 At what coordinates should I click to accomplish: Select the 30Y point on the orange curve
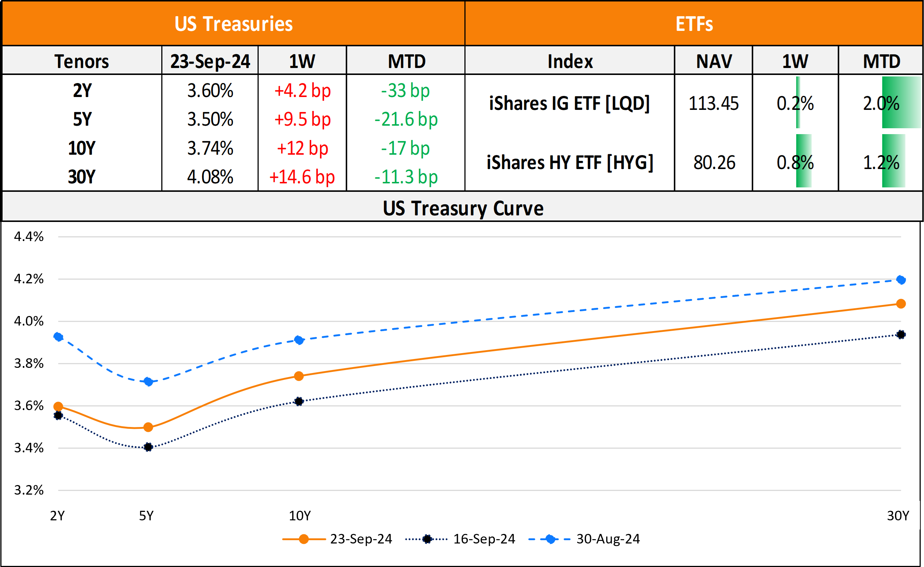[901, 304]
